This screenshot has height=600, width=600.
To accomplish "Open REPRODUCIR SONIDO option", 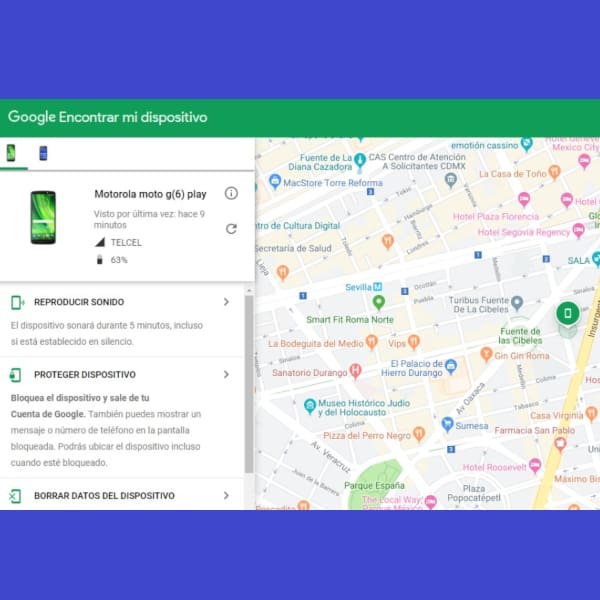I will click(79, 302).
